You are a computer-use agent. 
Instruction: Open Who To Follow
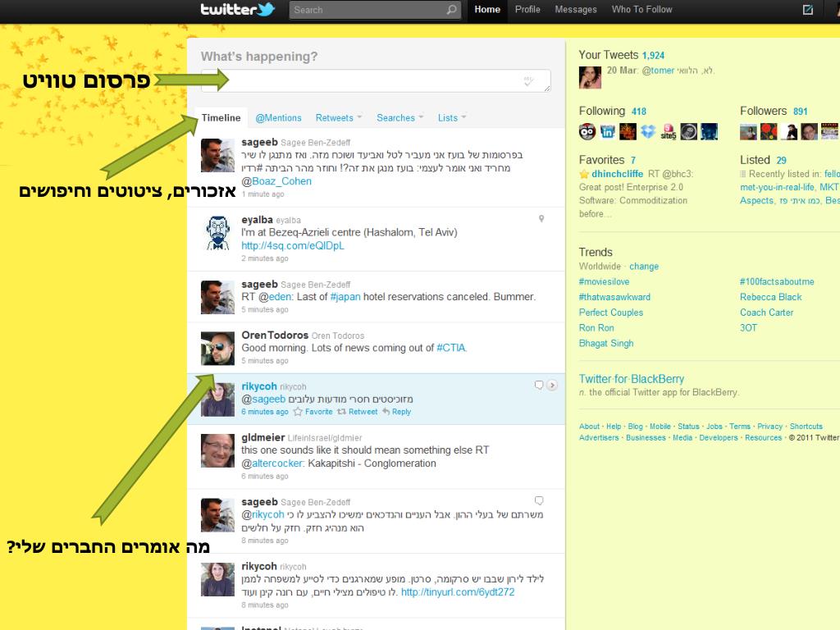(x=641, y=10)
